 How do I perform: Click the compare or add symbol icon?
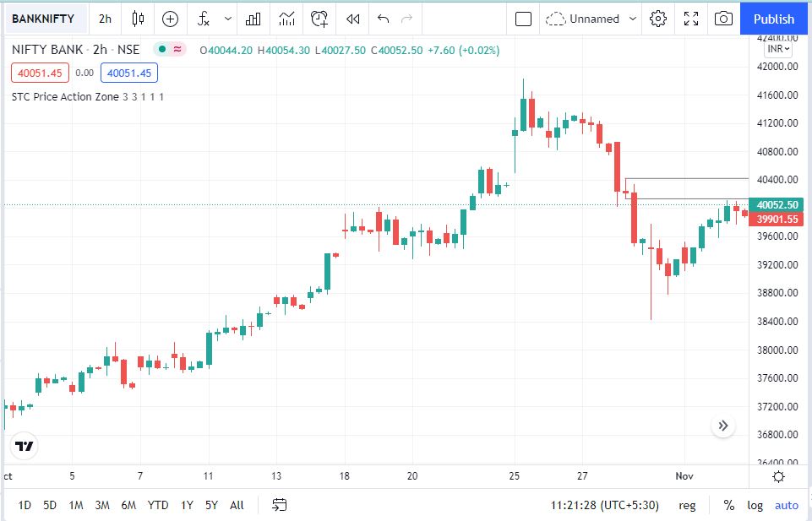(171, 19)
